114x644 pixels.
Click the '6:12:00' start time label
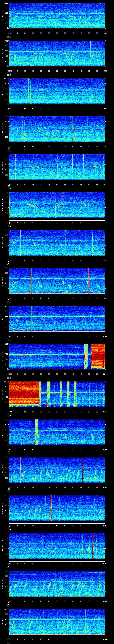tap(9, 450)
